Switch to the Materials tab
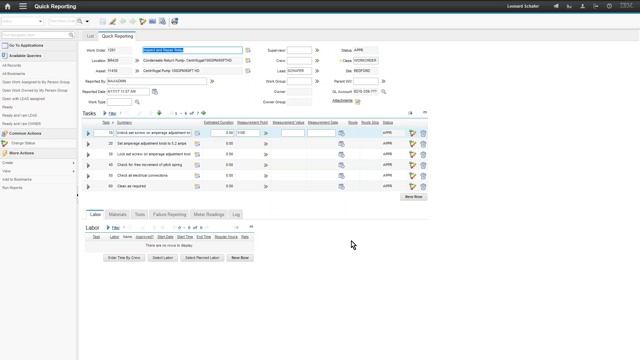This screenshot has width=640, height=360. pyautogui.click(x=118, y=214)
